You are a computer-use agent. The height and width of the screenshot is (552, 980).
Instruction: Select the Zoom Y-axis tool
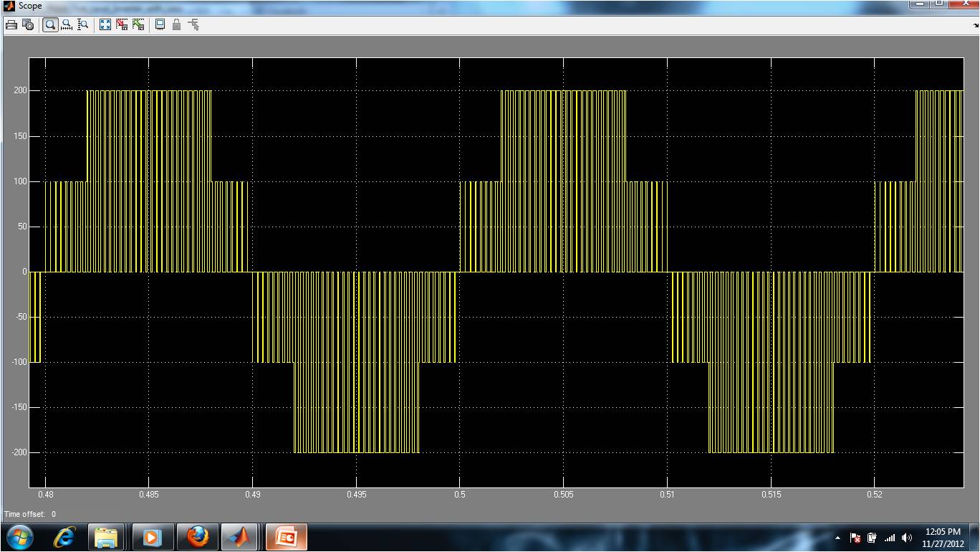(83, 24)
